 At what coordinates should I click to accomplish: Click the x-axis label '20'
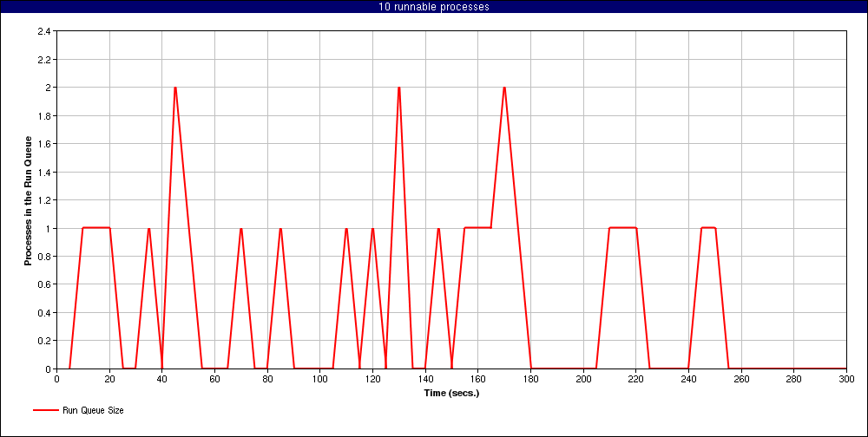[x=109, y=379]
